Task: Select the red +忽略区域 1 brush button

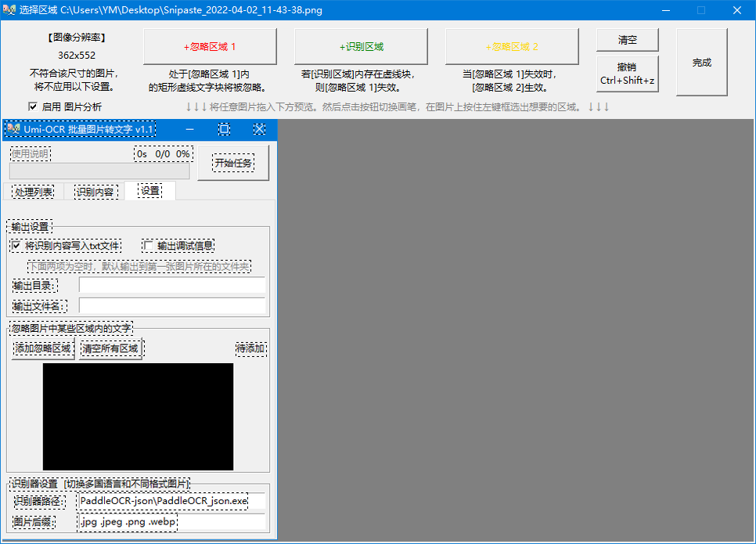Action: (210, 47)
